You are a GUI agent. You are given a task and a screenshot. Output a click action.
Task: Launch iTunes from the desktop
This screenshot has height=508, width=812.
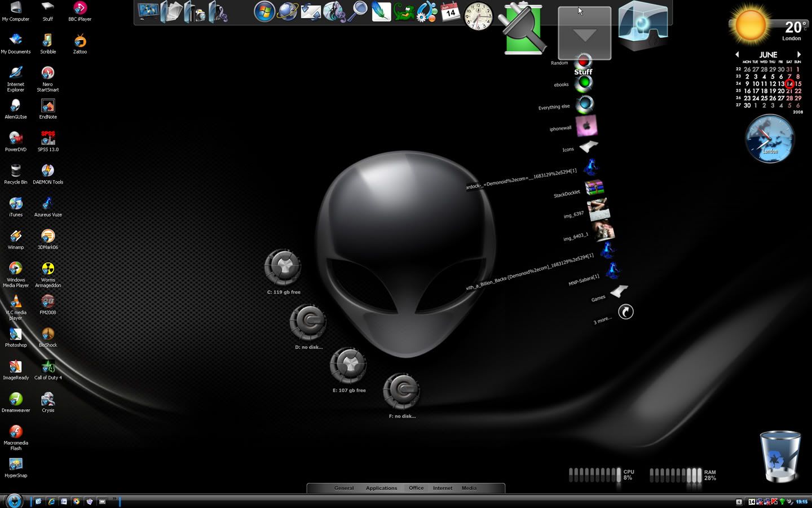(16, 207)
